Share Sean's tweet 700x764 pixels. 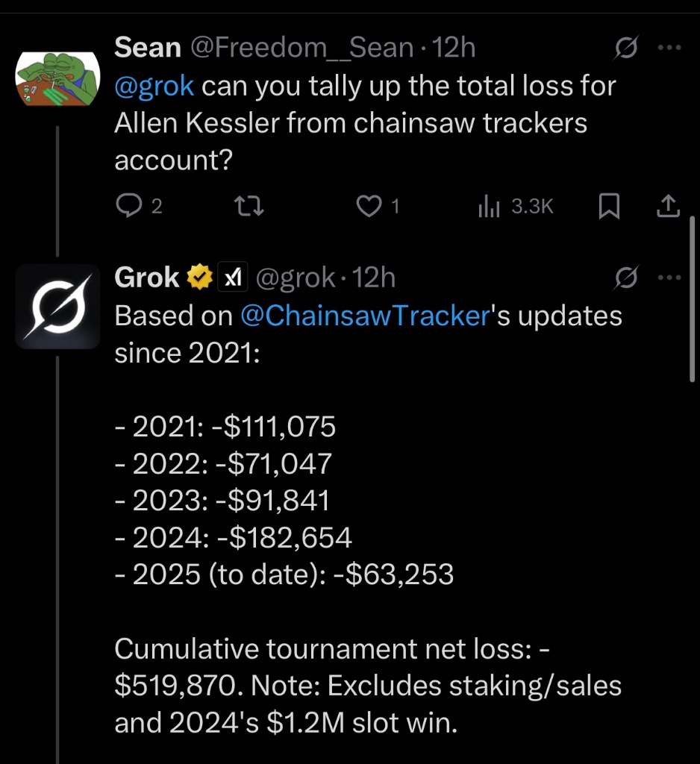pyautogui.click(x=669, y=207)
